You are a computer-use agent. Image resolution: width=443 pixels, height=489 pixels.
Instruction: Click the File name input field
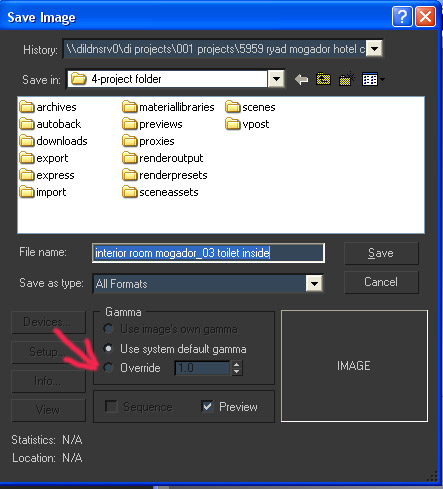coord(208,253)
